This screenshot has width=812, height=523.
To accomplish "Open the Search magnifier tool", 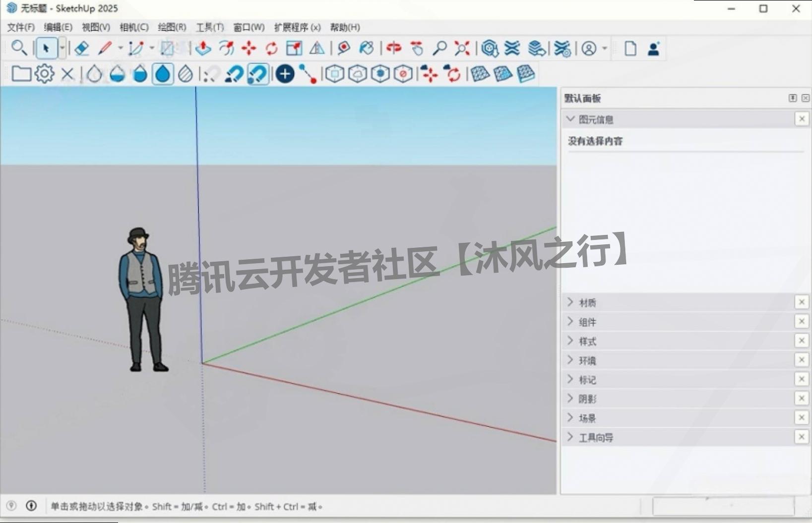I will point(19,49).
